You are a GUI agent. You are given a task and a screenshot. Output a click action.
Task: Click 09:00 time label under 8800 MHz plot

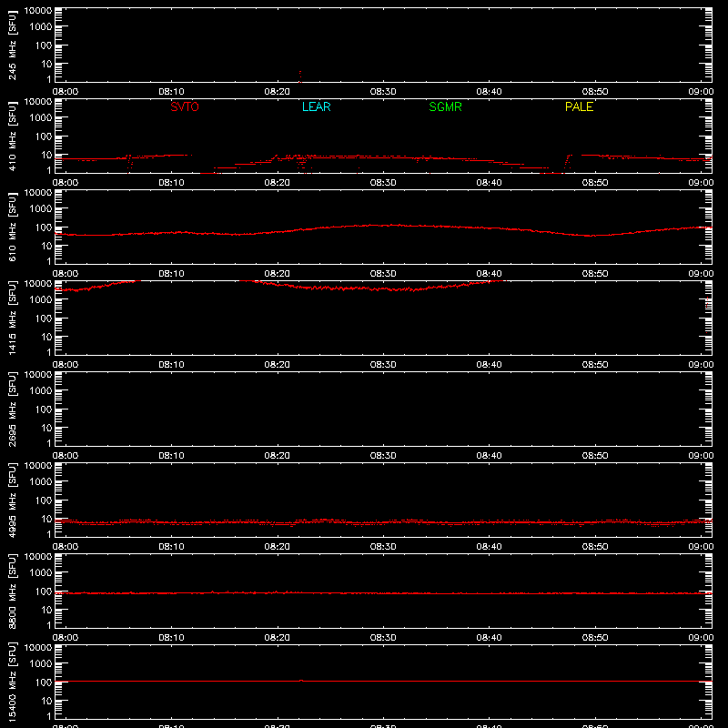point(701,638)
